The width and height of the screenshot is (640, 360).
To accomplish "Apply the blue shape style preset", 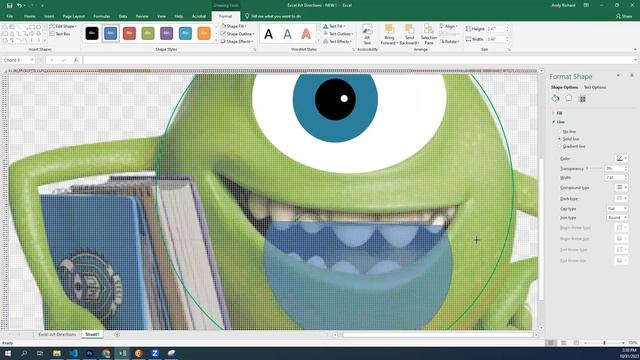I will click(110, 33).
